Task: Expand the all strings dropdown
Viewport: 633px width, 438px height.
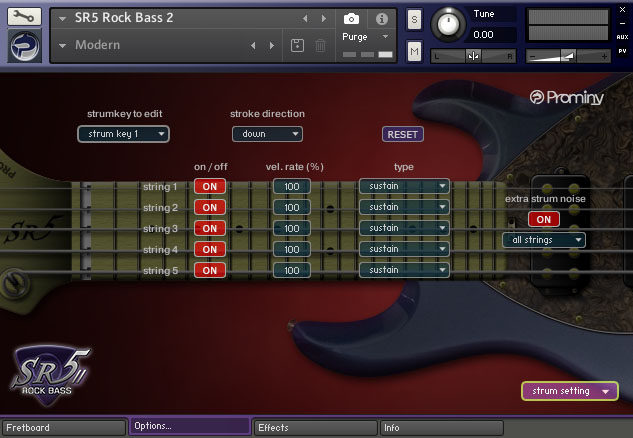Action: pos(543,240)
